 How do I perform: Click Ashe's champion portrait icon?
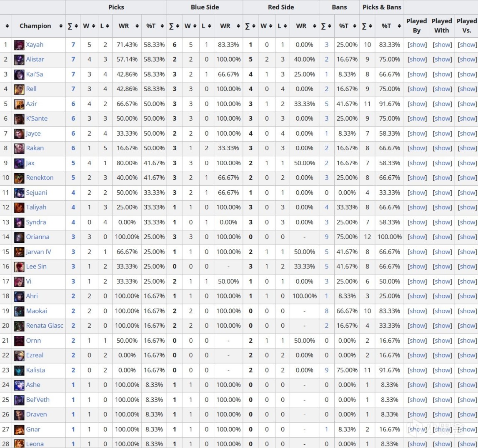pos(19,385)
